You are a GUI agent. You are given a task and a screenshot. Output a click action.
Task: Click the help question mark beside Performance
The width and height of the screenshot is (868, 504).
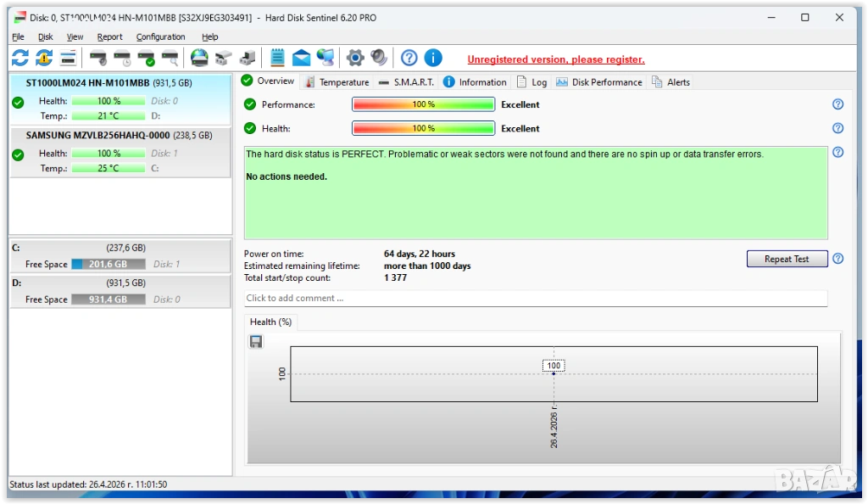pos(837,104)
